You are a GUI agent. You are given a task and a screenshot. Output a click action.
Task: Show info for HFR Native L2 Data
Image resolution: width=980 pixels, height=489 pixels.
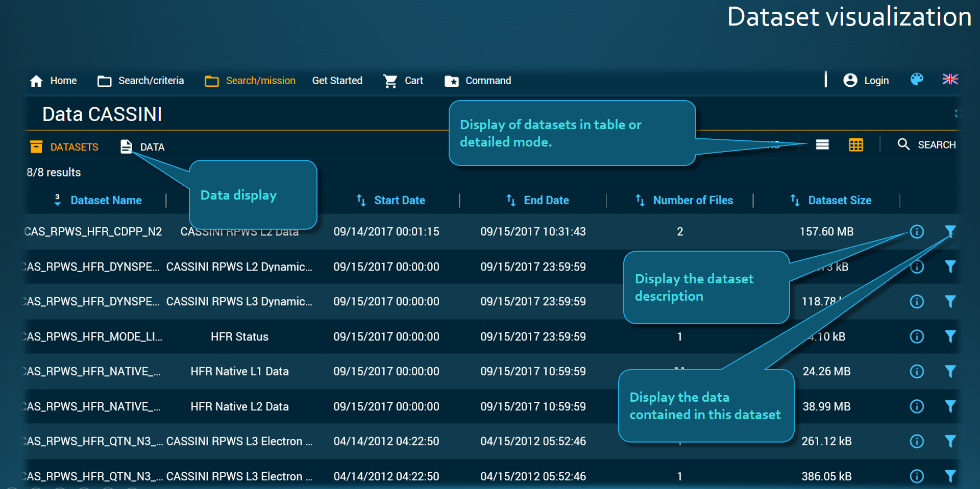pos(917,406)
